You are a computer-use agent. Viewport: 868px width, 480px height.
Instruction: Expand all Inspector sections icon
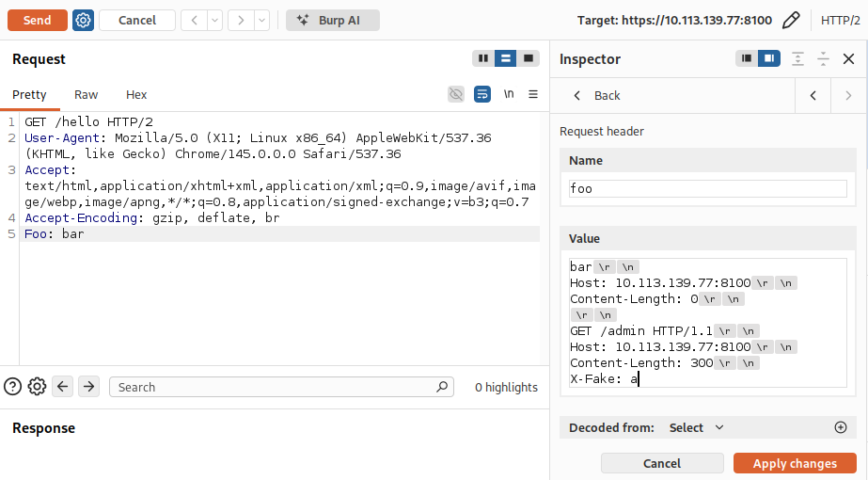pyautogui.click(x=797, y=58)
